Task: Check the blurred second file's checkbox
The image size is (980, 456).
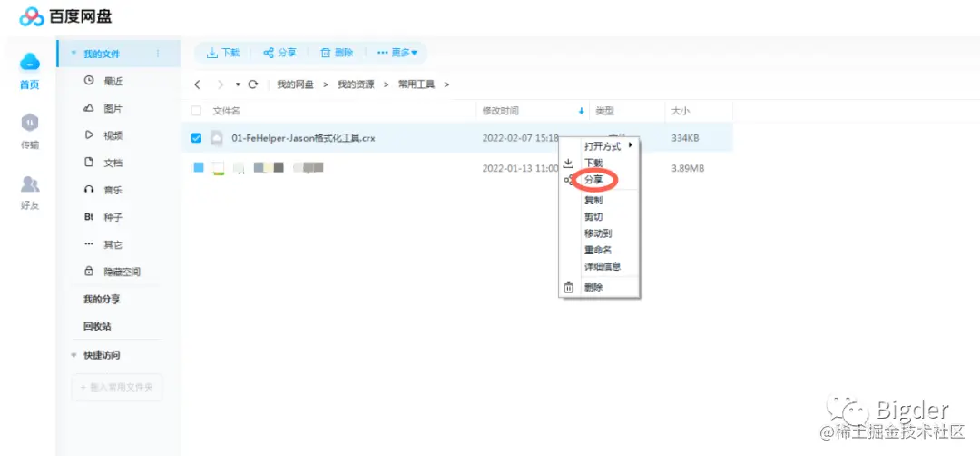Action: tap(198, 168)
